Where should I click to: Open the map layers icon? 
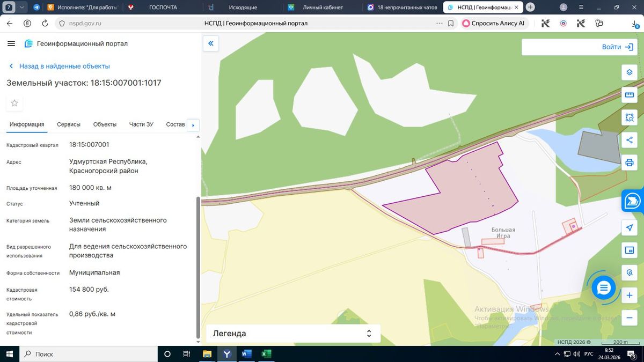630,72
